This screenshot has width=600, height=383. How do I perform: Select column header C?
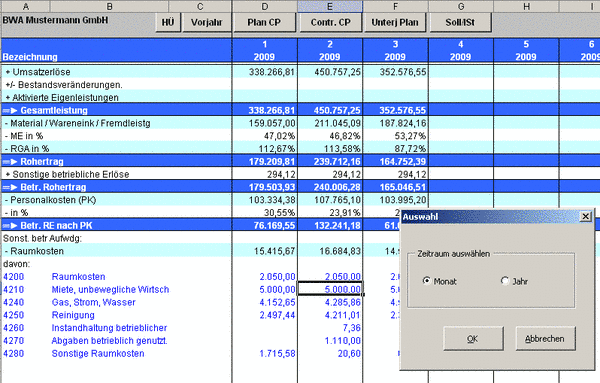coord(200,6)
